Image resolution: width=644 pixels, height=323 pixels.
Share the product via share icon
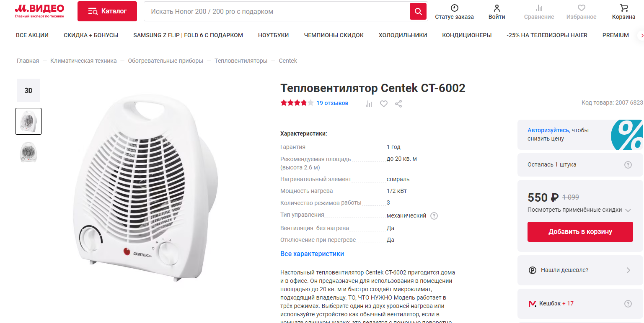click(398, 104)
